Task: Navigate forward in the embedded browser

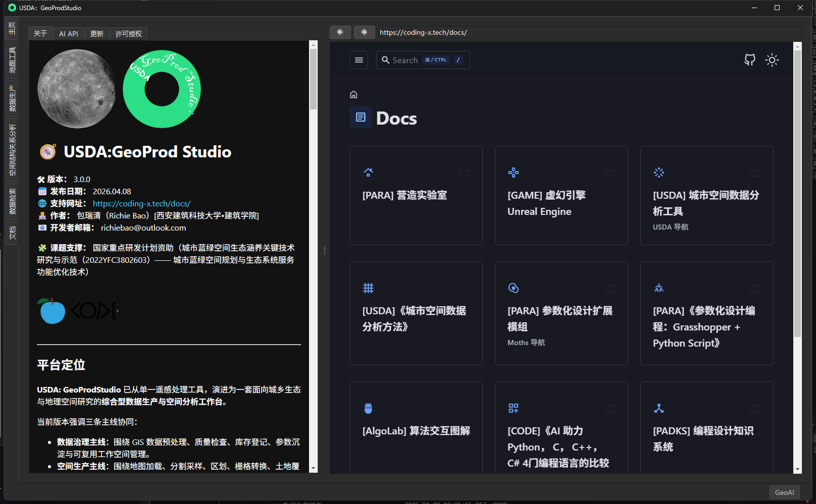Action: (x=365, y=32)
